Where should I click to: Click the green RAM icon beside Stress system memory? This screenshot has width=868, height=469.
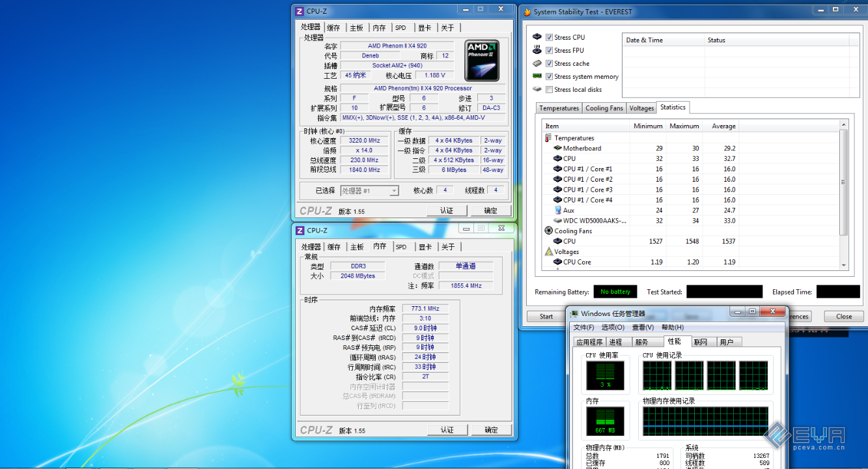click(x=537, y=76)
